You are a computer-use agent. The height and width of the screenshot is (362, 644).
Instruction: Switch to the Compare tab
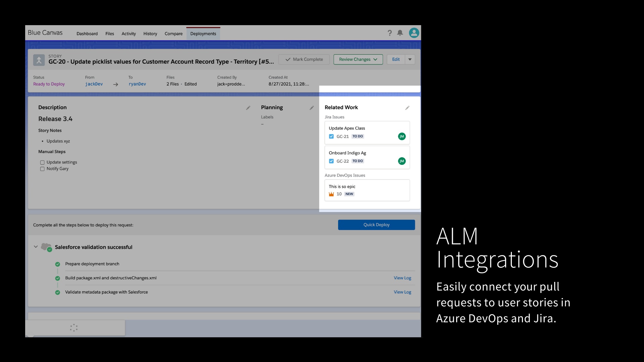173,34
